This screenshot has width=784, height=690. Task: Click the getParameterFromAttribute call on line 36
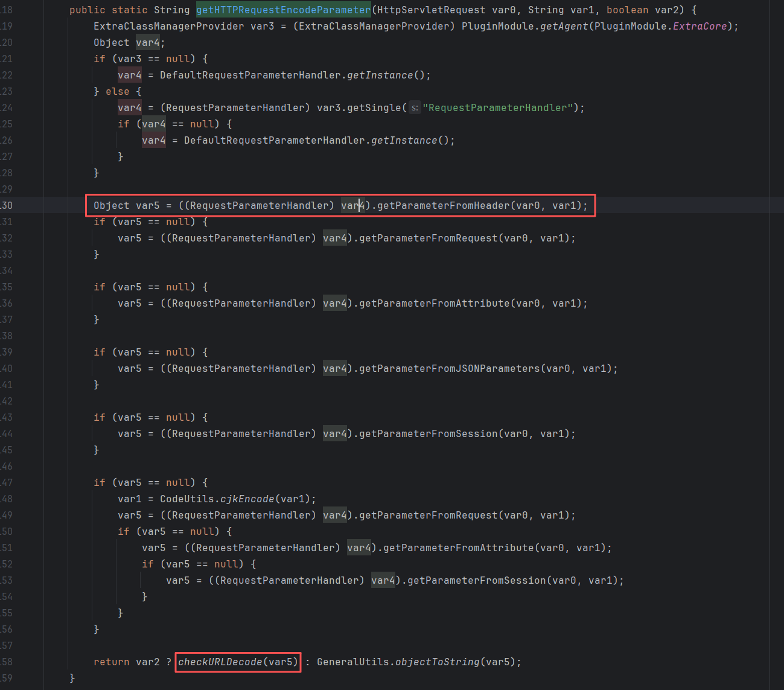(434, 304)
